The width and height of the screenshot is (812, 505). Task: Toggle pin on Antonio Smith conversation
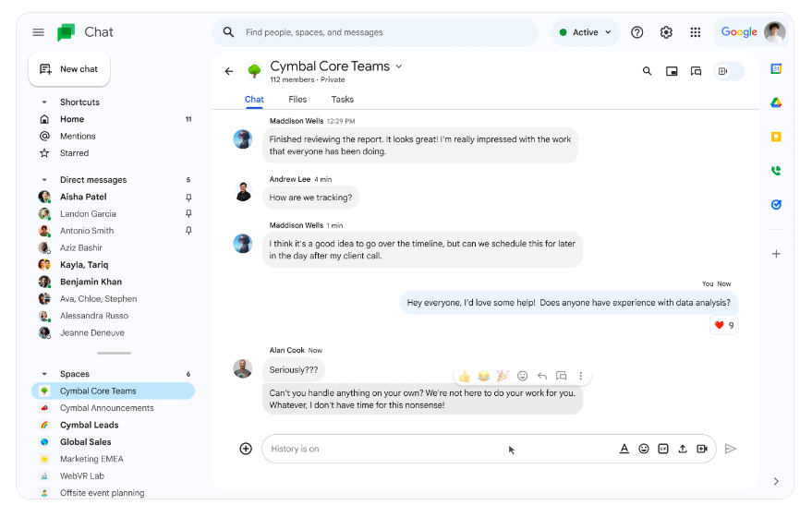188,231
